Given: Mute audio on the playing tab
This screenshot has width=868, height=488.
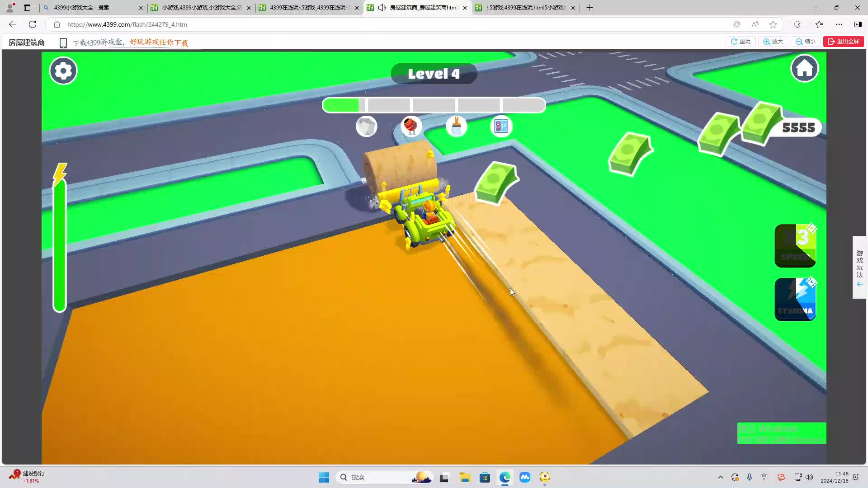Looking at the screenshot, I should pos(382,8).
